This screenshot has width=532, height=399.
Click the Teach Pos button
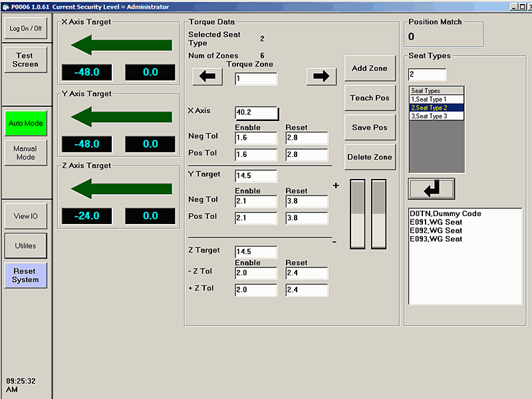(370, 98)
